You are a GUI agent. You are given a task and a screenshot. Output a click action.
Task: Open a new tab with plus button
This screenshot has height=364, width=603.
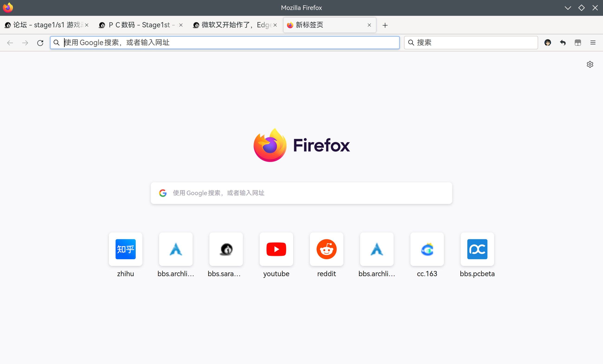(385, 25)
